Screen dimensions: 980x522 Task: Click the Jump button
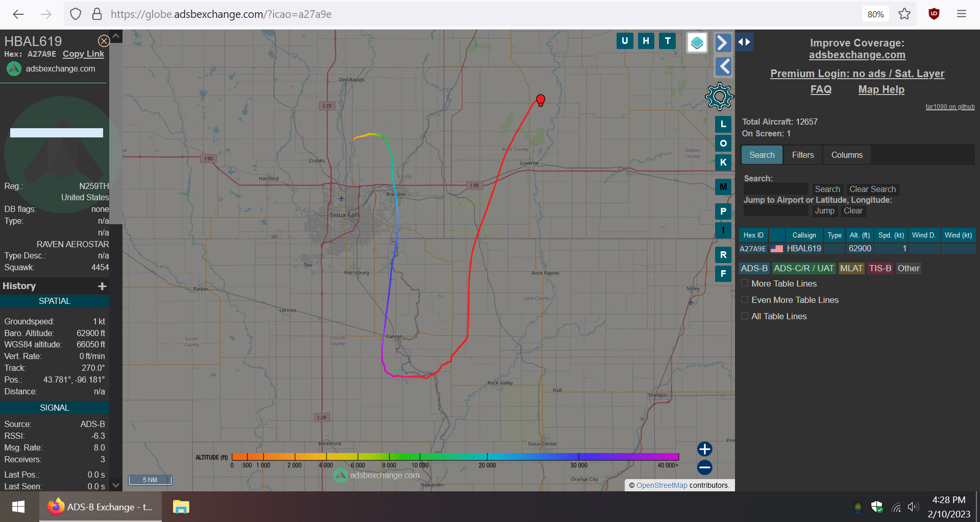824,211
